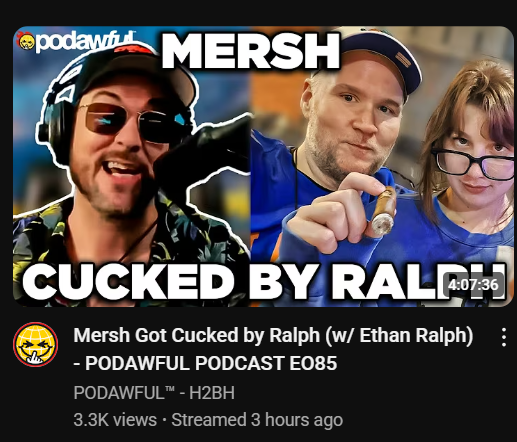The width and height of the screenshot is (517, 442).
Task: Click the CUCKED BY RALPH thumbnail caption
Action: click(x=265, y=282)
